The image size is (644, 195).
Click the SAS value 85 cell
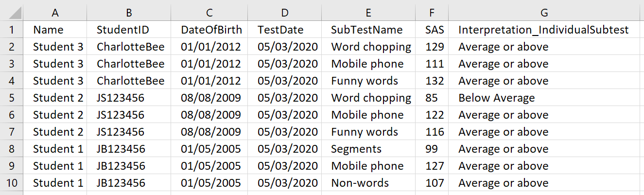pyautogui.click(x=432, y=98)
